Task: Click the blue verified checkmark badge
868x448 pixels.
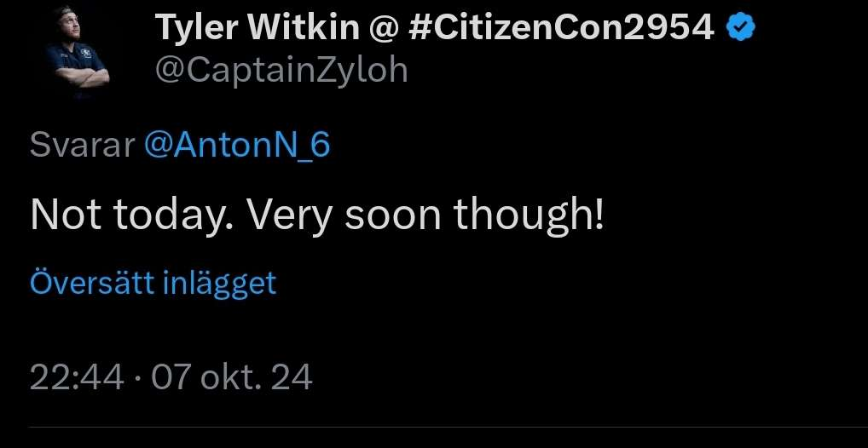Action: [x=741, y=28]
